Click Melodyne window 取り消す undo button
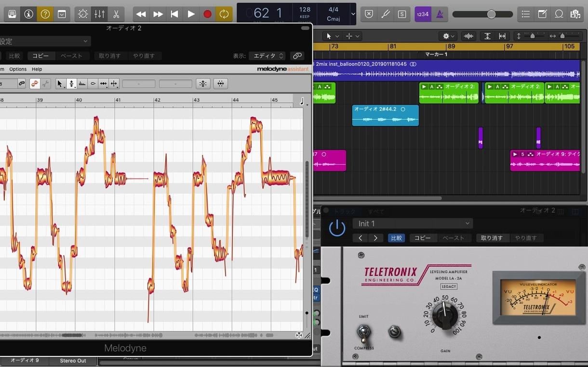The width and height of the screenshot is (588, 367). coord(110,56)
